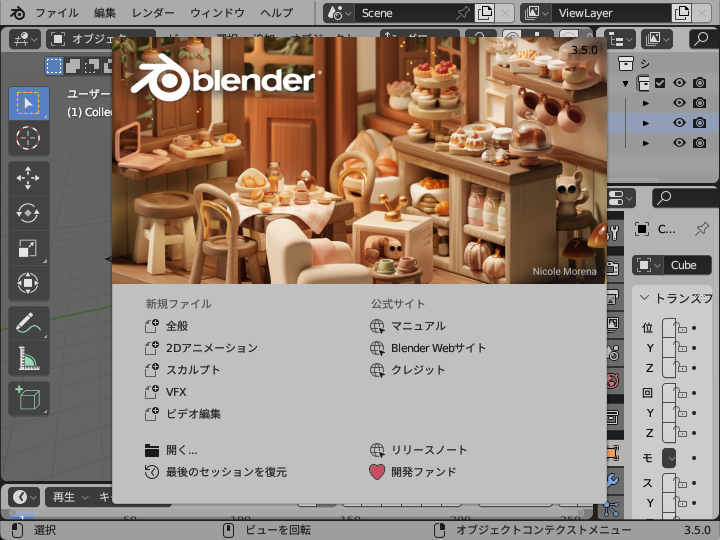The width and height of the screenshot is (720, 540).
Task: Open the Object properties orange square tab
Action: coord(613,453)
